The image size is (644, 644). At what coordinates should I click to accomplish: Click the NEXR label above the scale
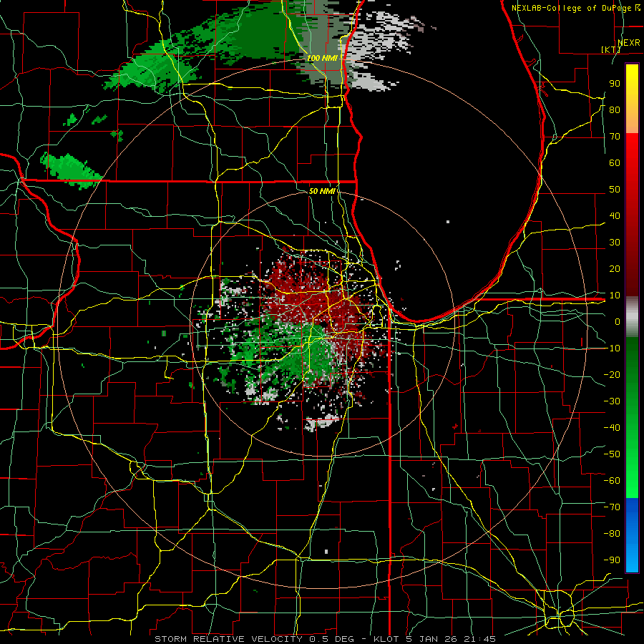[628, 43]
